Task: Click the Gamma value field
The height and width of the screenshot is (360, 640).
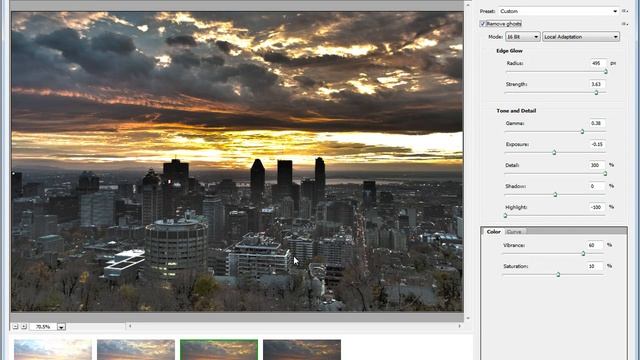Action: pyautogui.click(x=597, y=123)
